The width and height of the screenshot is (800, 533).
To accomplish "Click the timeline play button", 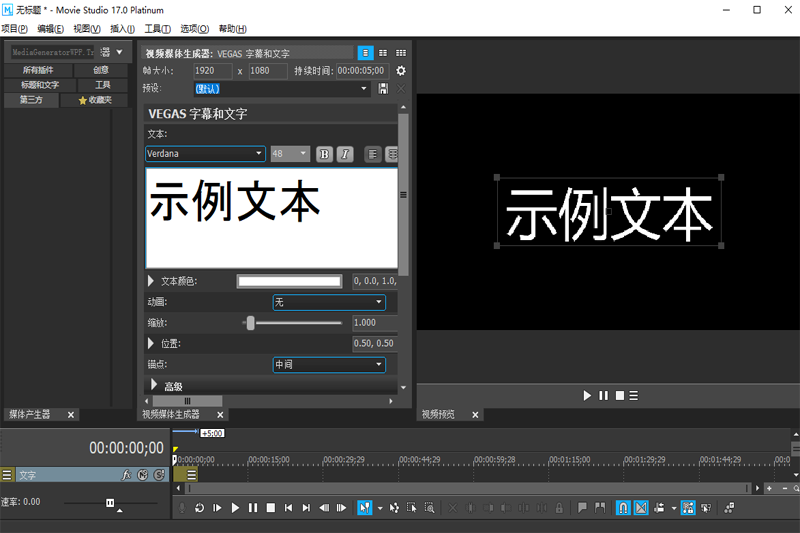I will tap(235, 508).
